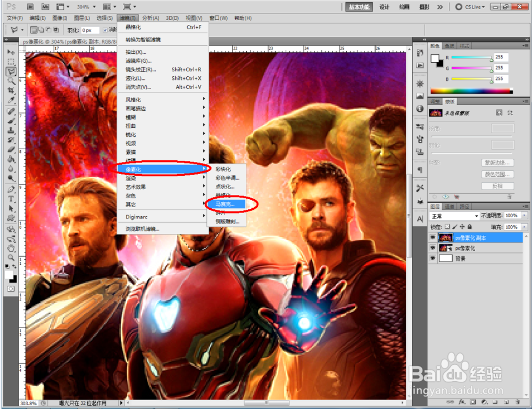Launch Bridge with the Br icon

30,6
